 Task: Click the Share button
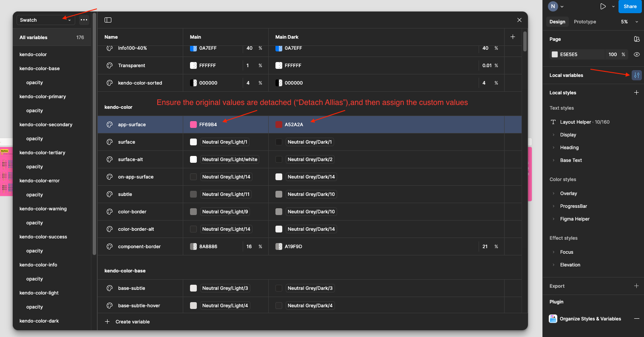[630, 6]
